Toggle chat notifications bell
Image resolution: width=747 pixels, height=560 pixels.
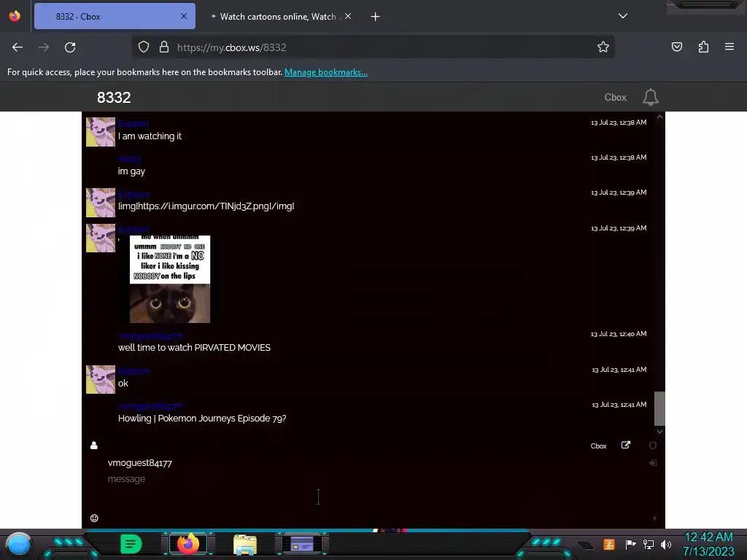pos(650,97)
